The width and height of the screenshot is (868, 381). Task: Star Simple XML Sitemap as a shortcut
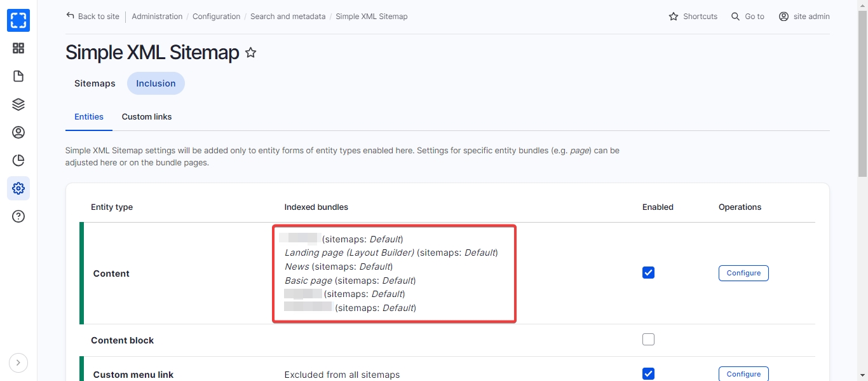click(251, 53)
